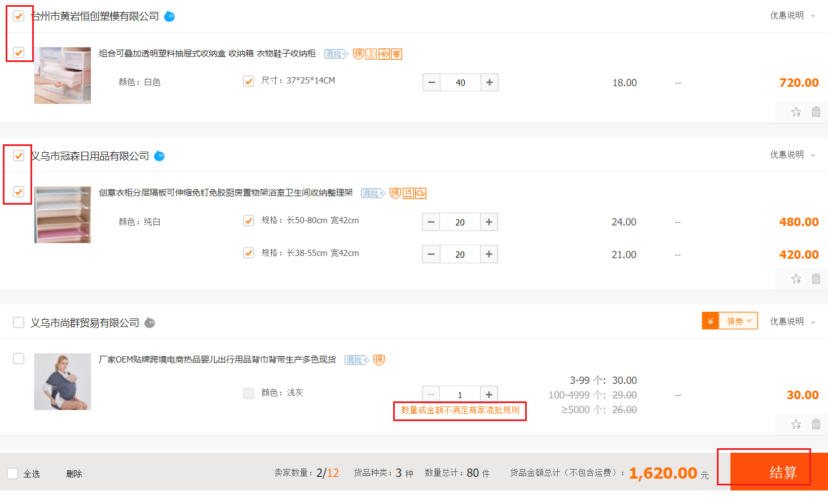This screenshot has width=828, height=504.
Task: Open the baby carrier product thumbnail
Action: (63, 382)
